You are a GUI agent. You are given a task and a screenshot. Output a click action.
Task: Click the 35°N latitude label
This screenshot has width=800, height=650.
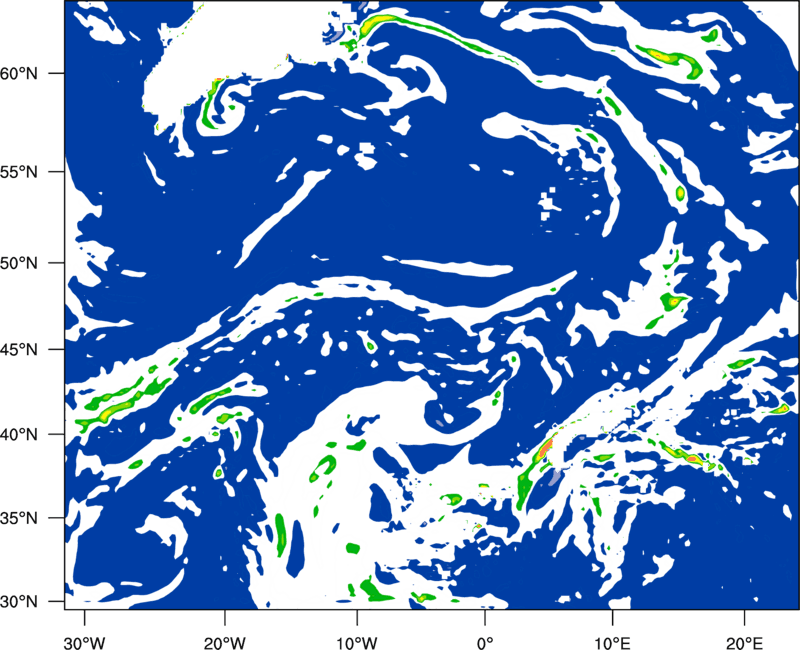(19, 518)
